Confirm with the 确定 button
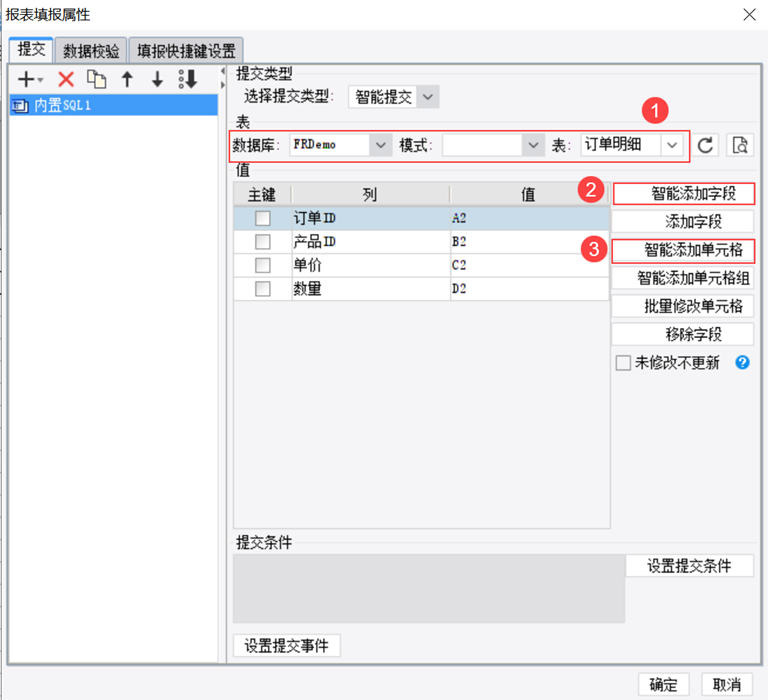Viewport: 768px width, 700px height. coord(664,684)
